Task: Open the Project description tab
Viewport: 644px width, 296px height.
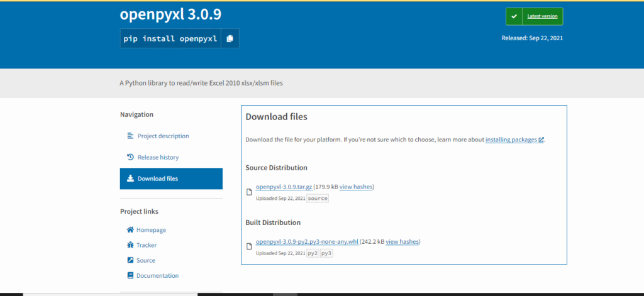Action: 163,136
